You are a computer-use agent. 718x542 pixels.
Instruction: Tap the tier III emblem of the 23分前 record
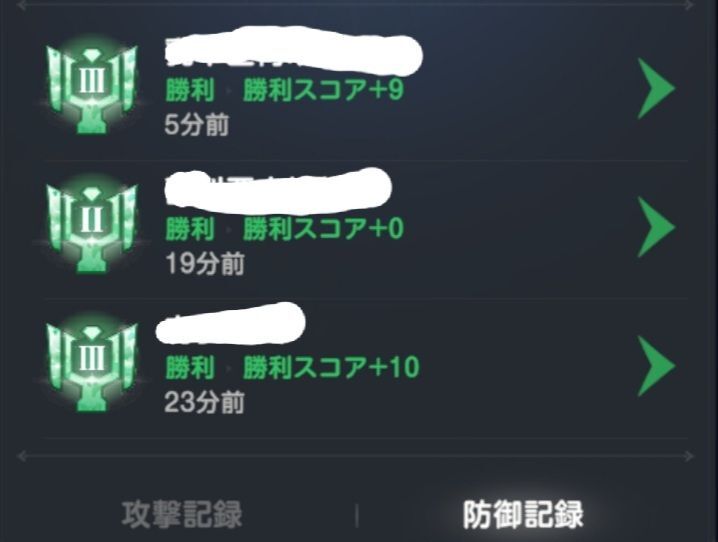(92, 364)
